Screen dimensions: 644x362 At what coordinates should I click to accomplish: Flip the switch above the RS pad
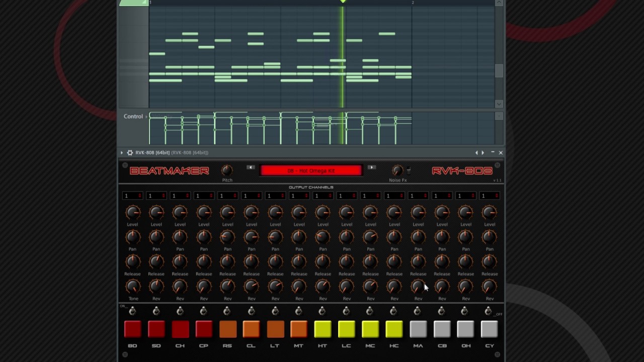[227, 311]
